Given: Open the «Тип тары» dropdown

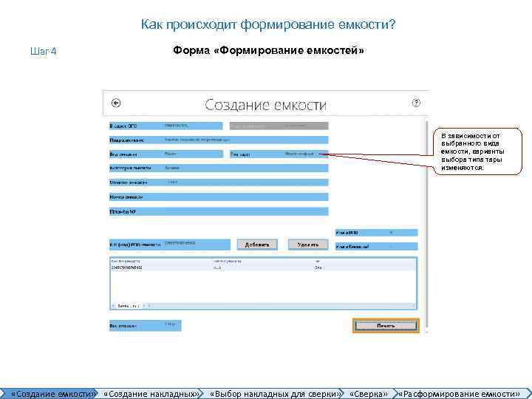Looking at the screenshot, I should [x=279, y=154].
